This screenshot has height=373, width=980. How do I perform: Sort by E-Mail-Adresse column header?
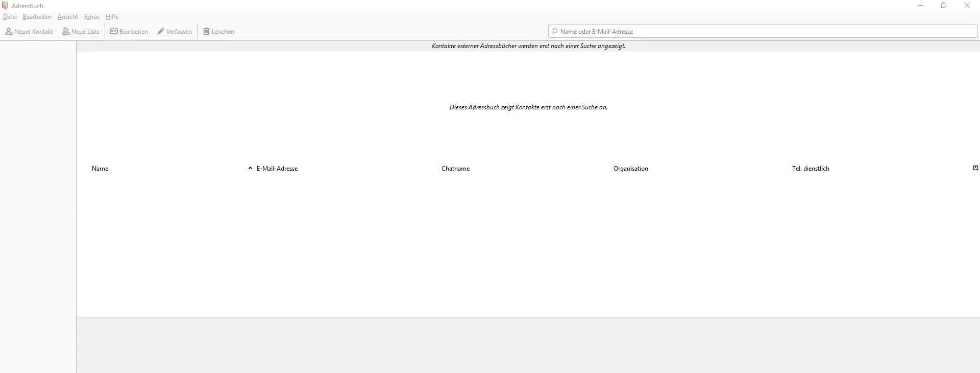click(x=277, y=169)
